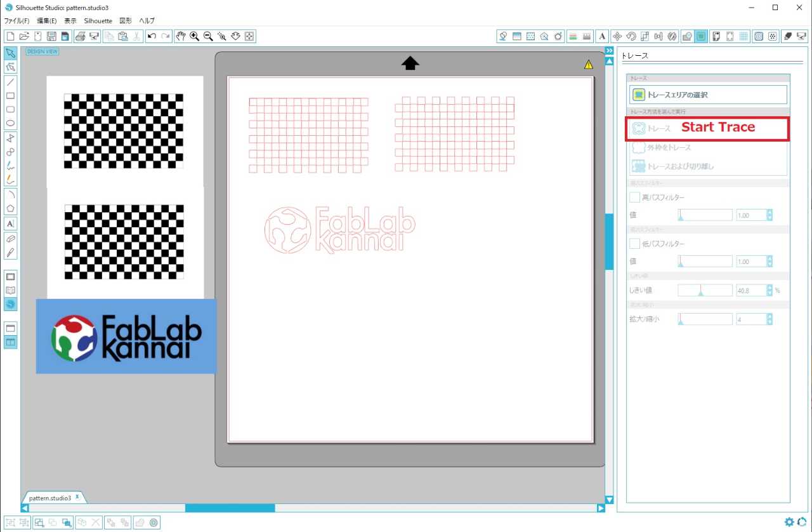Image resolution: width=812 pixels, height=532 pixels.
Task: Click the トレース trace button
Action: pyautogui.click(x=708, y=129)
